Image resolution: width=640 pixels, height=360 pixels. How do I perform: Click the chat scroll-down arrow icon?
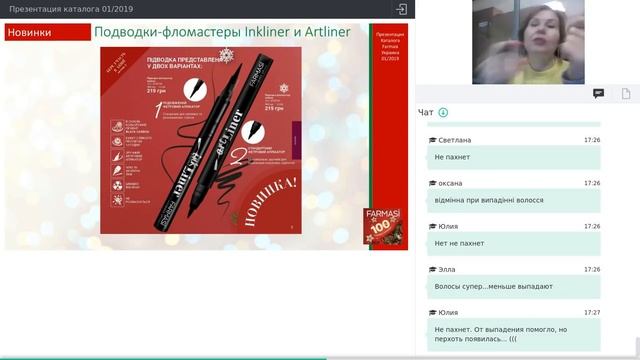click(x=443, y=112)
